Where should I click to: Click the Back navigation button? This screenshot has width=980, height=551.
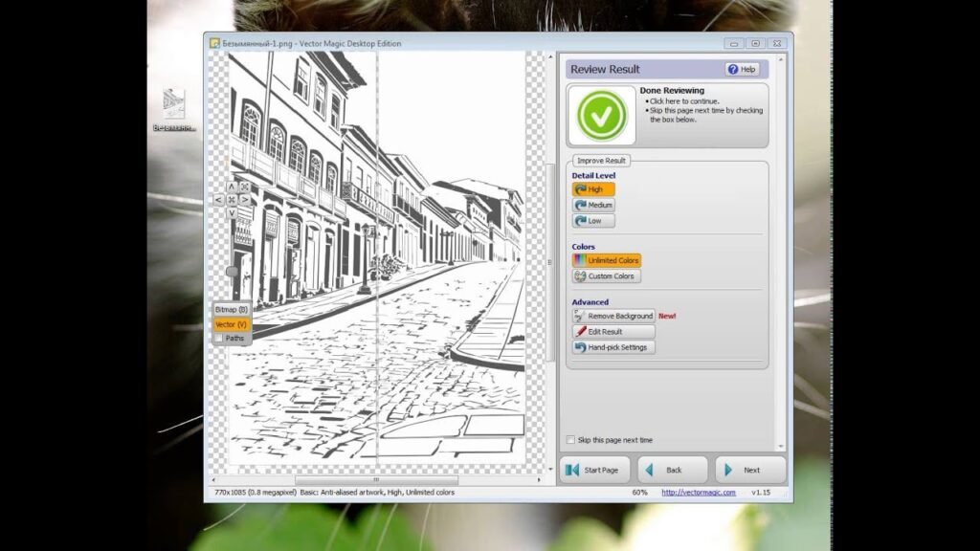(x=673, y=470)
